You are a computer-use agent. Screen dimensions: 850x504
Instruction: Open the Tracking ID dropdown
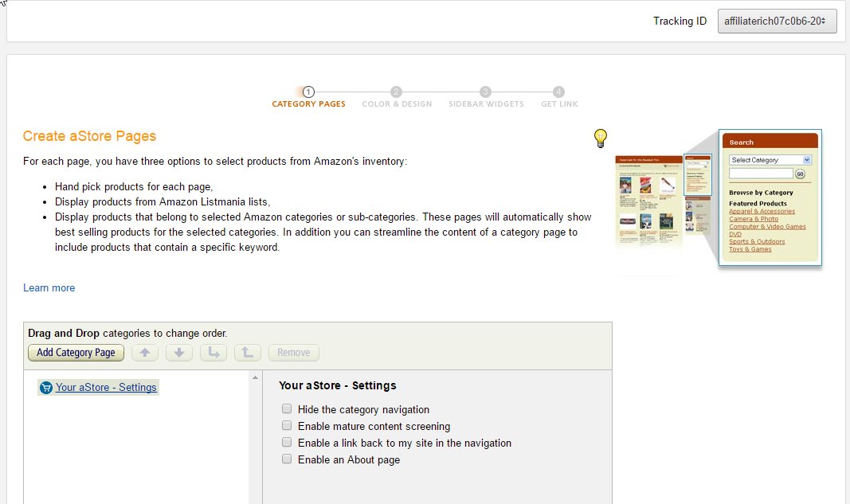pyautogui.click(x=777, y=21)
